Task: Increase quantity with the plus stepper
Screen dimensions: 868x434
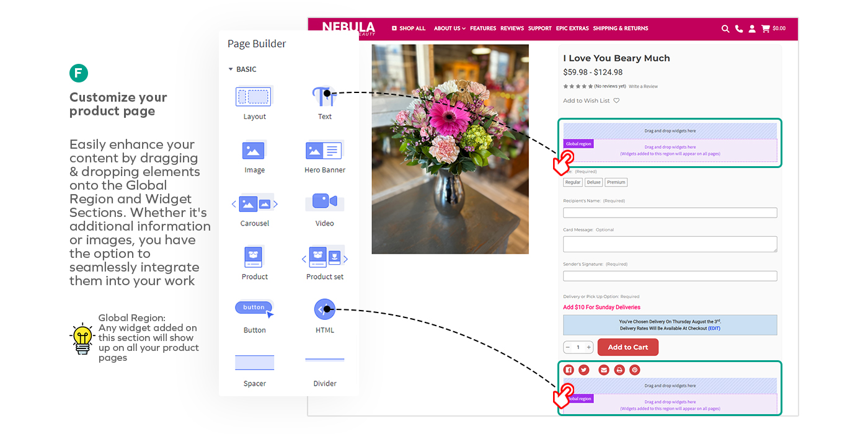Action: pyautogui.click(x=587, y=347)
